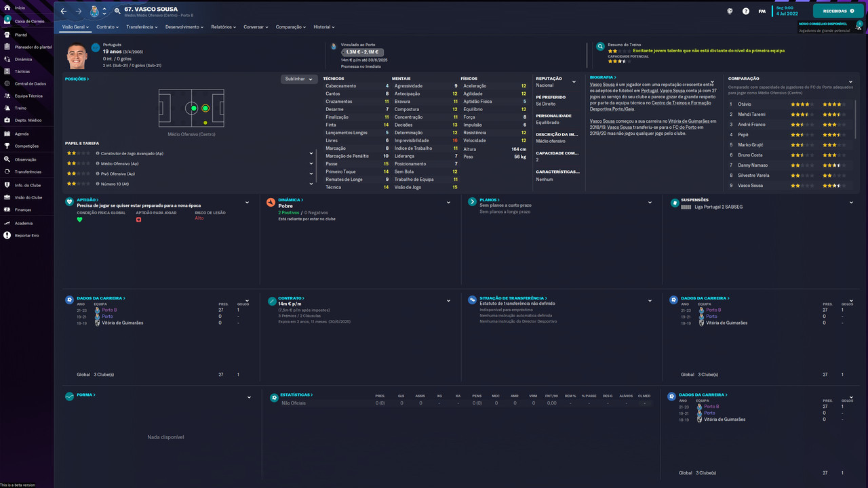Open the Forma panel dropdown arrow
868x488 pixels.
(249, 397)
